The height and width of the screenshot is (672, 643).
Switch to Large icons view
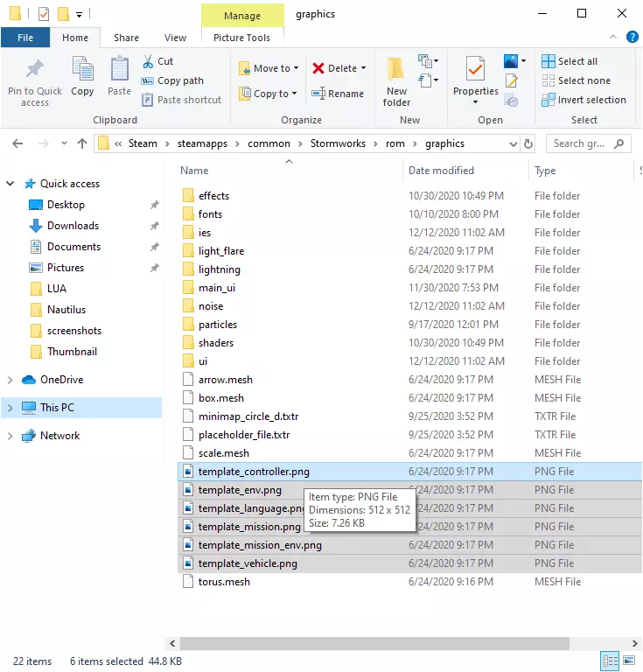click(629, 661)
